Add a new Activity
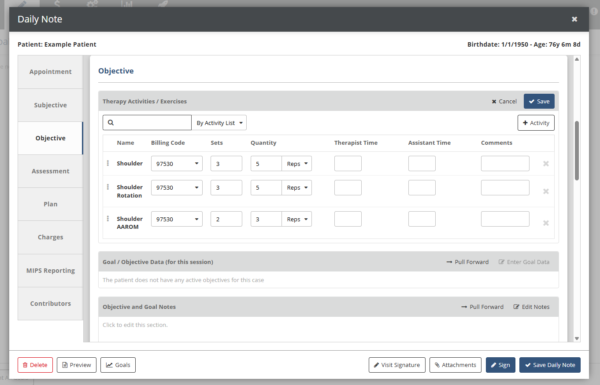 (x=536, y=123)
